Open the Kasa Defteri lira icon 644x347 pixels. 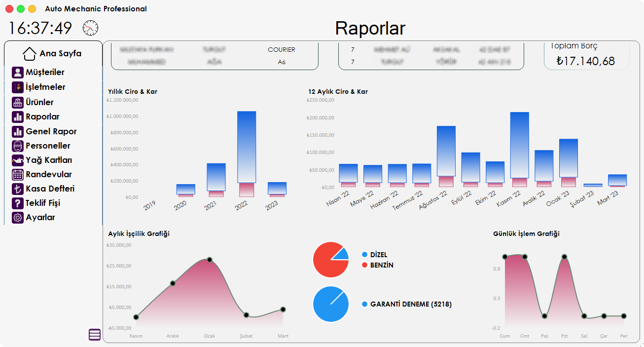[x=18, y=189]
